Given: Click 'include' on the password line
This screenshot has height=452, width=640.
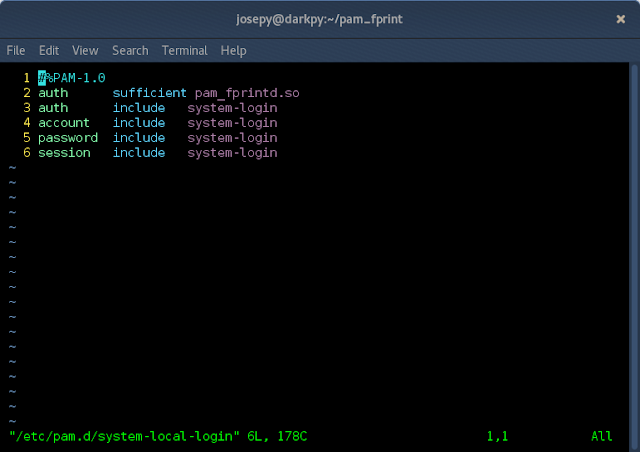Looking at the screenshot, I should (x=139, y=138).
